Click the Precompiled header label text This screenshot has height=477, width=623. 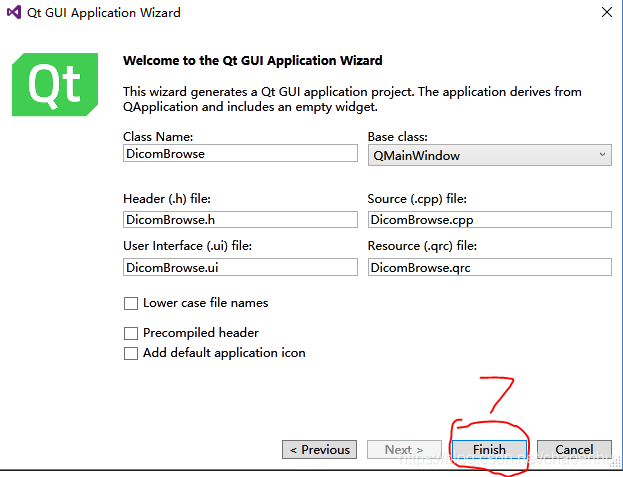pos(201,333)
